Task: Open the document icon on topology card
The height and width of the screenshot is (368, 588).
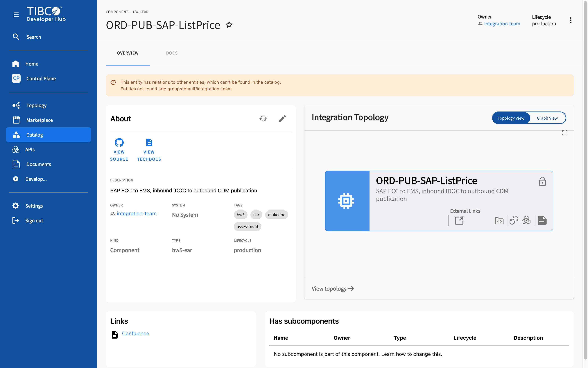Action: [x=542, y=220]
